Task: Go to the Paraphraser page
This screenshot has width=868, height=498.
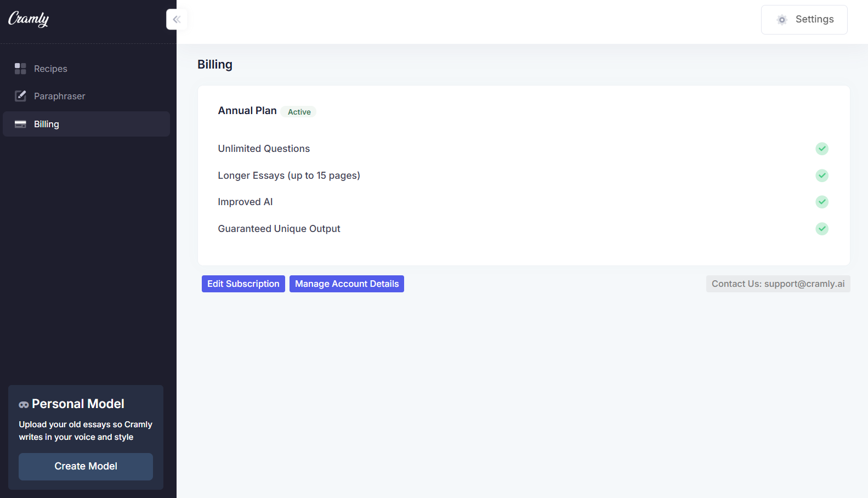Action: click(59, 96)
